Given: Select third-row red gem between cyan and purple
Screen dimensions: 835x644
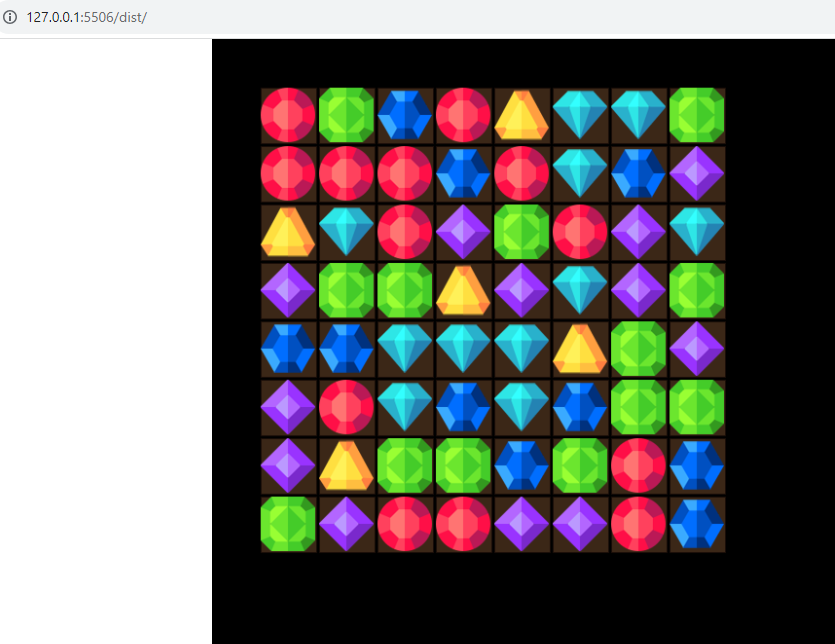Looking at the screenshot, I should tap(405, 232).
